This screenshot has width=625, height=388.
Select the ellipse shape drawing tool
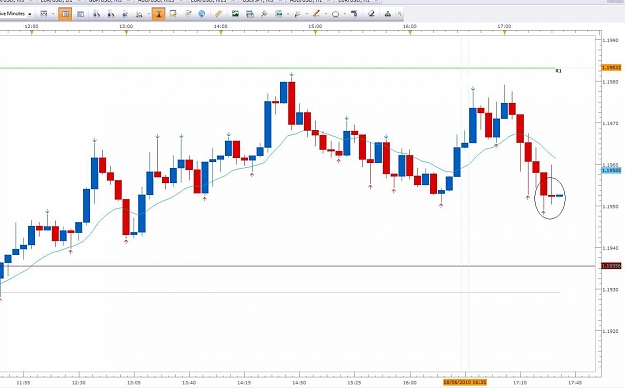(x=336, y=14)
